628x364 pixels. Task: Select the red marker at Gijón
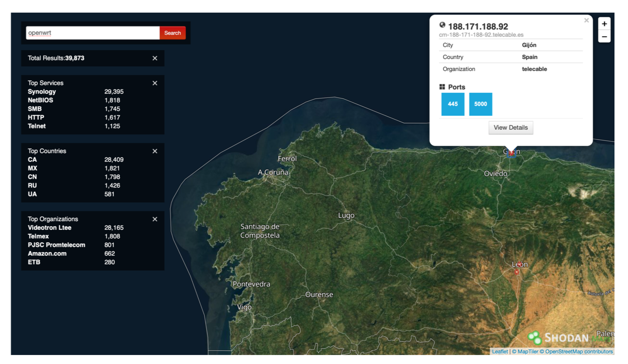click(511, 153)
